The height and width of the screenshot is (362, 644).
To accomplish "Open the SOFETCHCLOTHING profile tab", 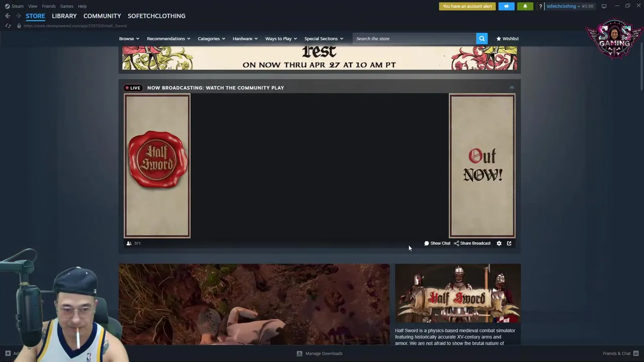I will click(156, 16).
